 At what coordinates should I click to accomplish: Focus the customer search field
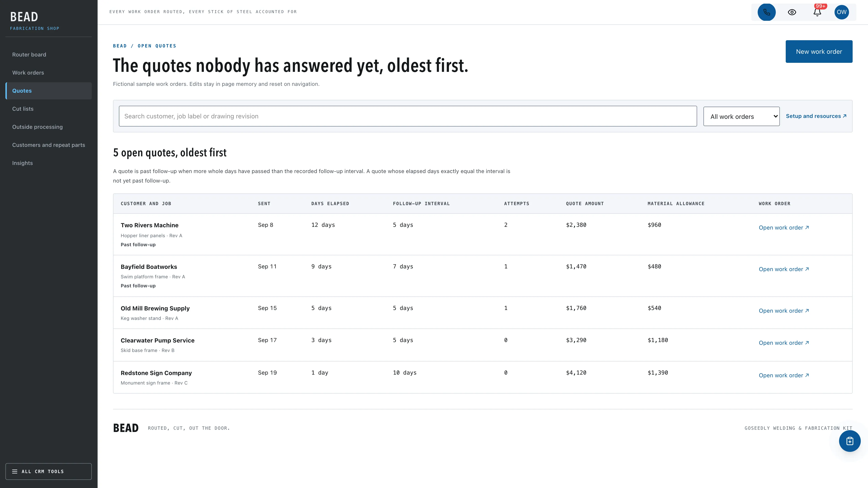(x=408, y=116)
